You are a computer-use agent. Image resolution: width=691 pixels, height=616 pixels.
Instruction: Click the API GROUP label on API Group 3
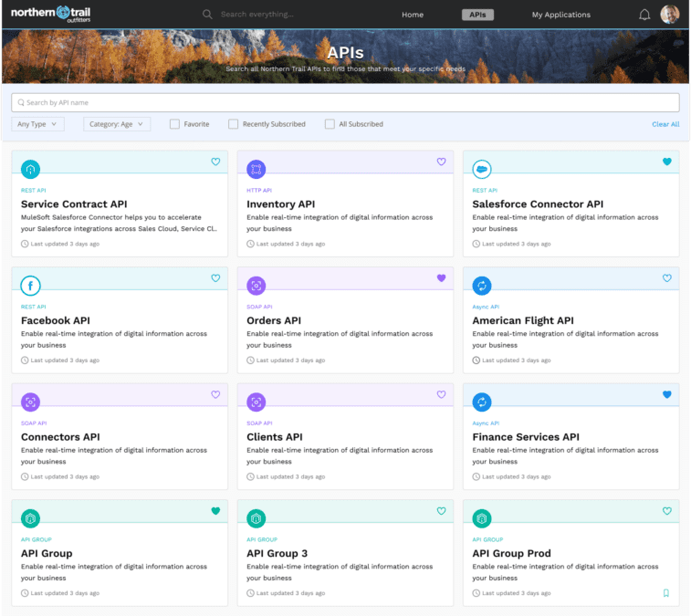[x=262, y=539]
